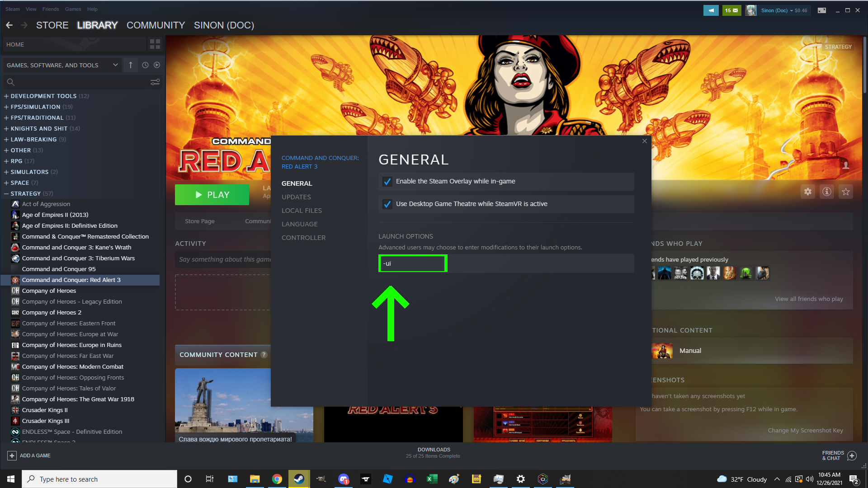The height and width of the screenshot is (488, 868).
Task: Switch to the Controller properties tab
Action: (303, 238)
